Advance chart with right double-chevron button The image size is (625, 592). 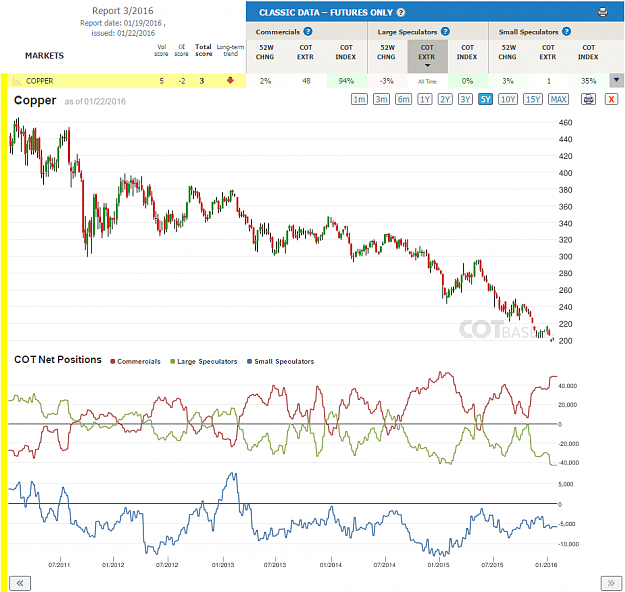click(x=611, y=583)
